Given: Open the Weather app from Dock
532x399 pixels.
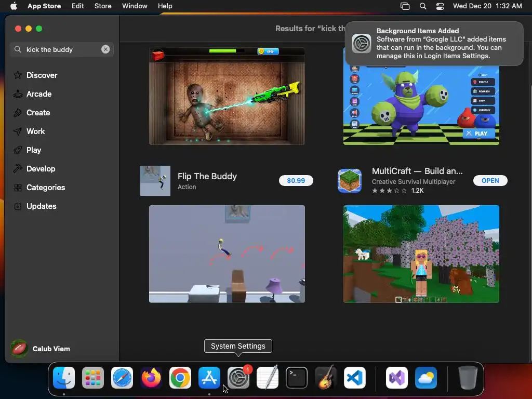Looking at the screenshot, I should pyautogui.click(x=426, y=378).
